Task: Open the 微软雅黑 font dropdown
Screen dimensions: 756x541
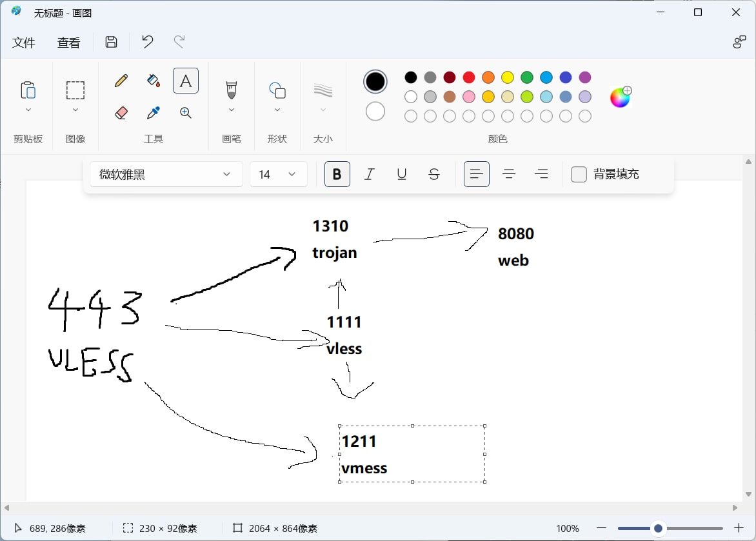Action: [166, 174]
